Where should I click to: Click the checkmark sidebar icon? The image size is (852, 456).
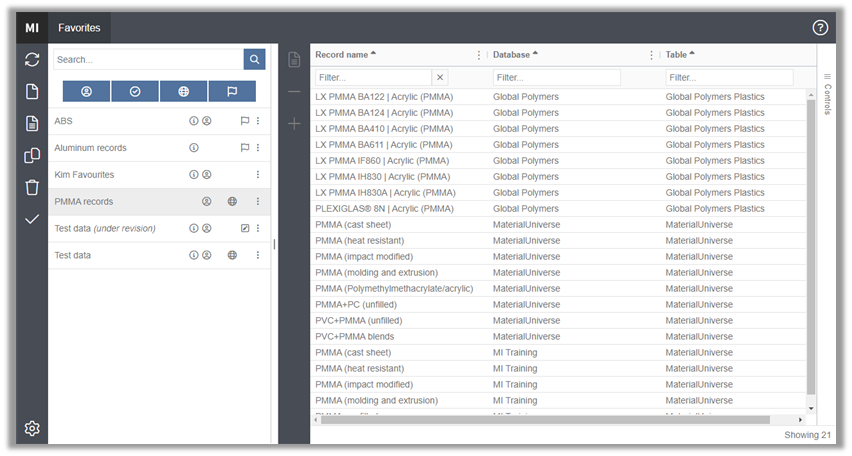coord(32,219)
